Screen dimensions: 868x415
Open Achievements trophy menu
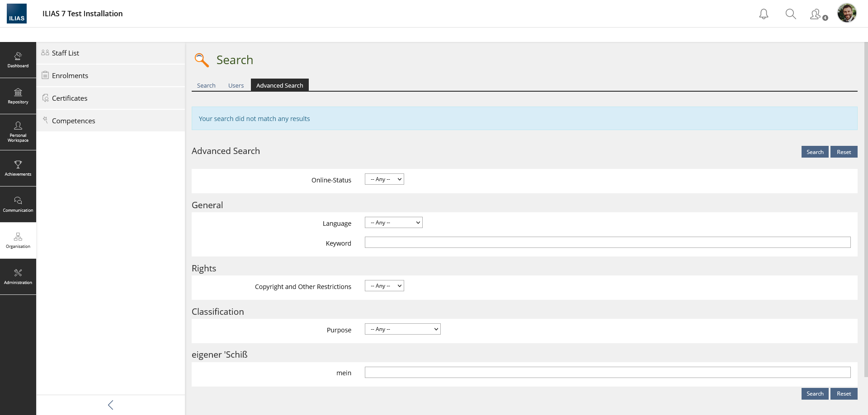coord(18,168)
